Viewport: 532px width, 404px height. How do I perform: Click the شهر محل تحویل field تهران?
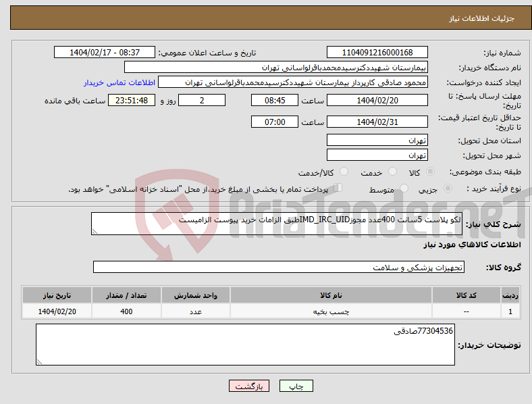coord(377,155)
